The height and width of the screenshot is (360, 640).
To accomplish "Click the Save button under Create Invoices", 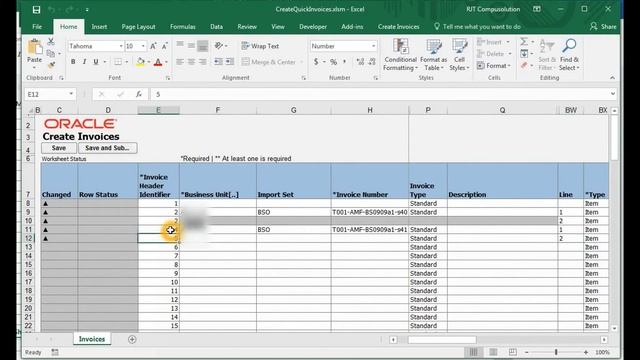I will pyautogui.click(x=59, y=148).
